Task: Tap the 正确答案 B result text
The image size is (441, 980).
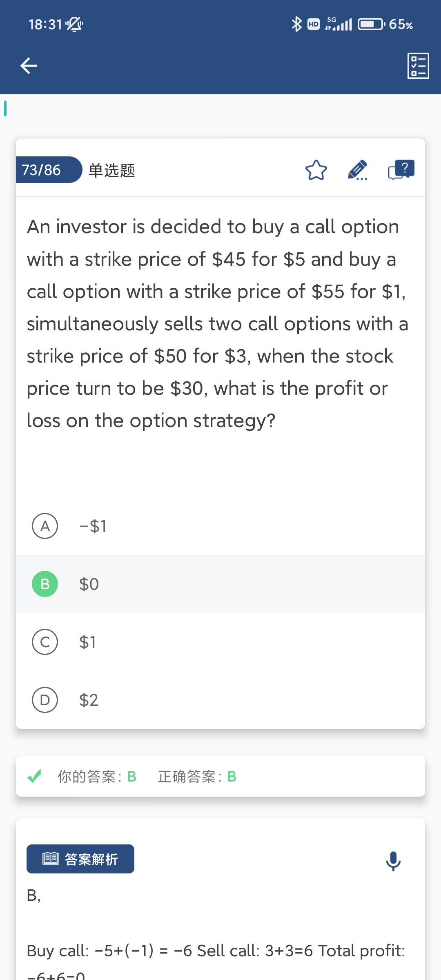Action: [x=197, y=777]
